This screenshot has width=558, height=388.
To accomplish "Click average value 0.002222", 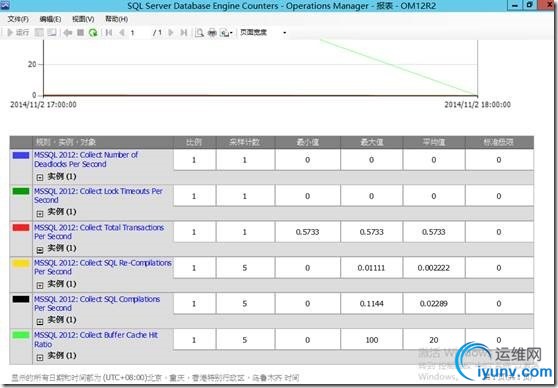I will (x=434, y=268).
